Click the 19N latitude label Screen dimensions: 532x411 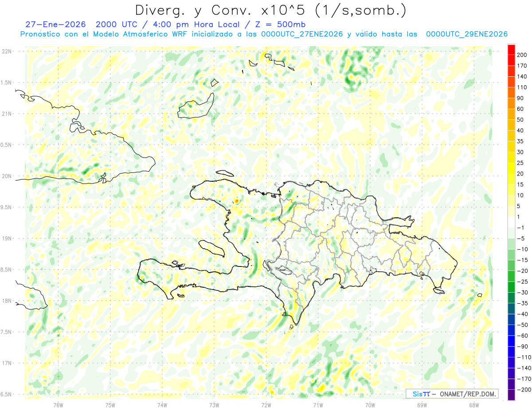click(7, 239)
